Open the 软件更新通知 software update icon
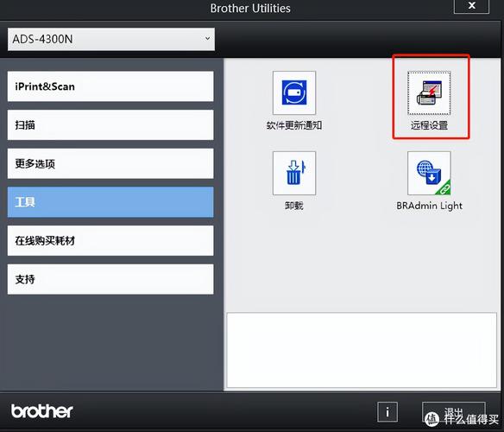Screen dimensions: 504x432 (x=294, y=92)
